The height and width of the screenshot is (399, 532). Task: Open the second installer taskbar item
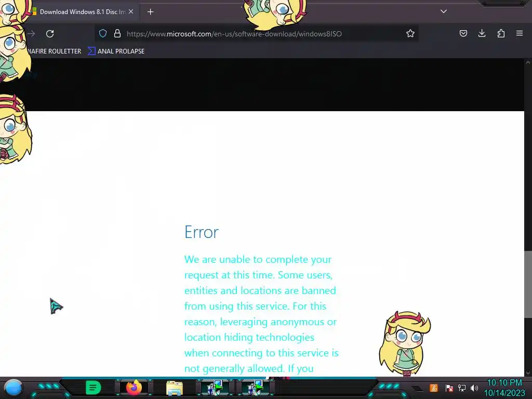255,388
